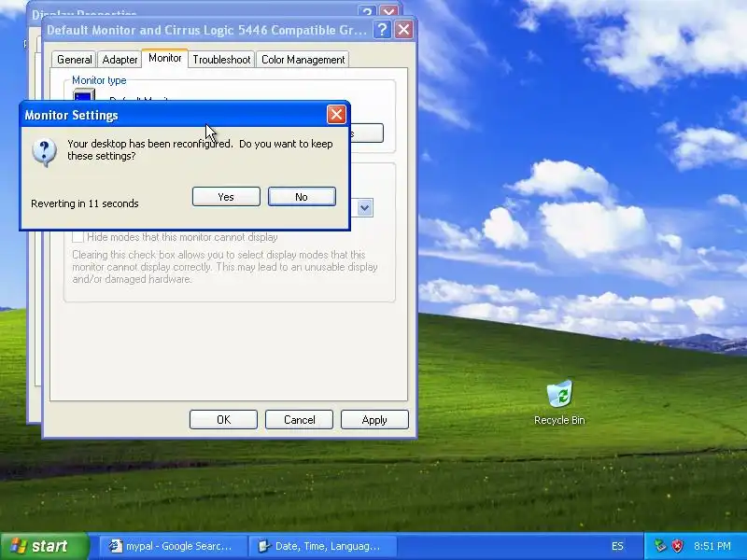Viewport: 747px width, 560px height.
Task: Click the question mark icon in Monitor Settings
Action: [x=44, y=152]
